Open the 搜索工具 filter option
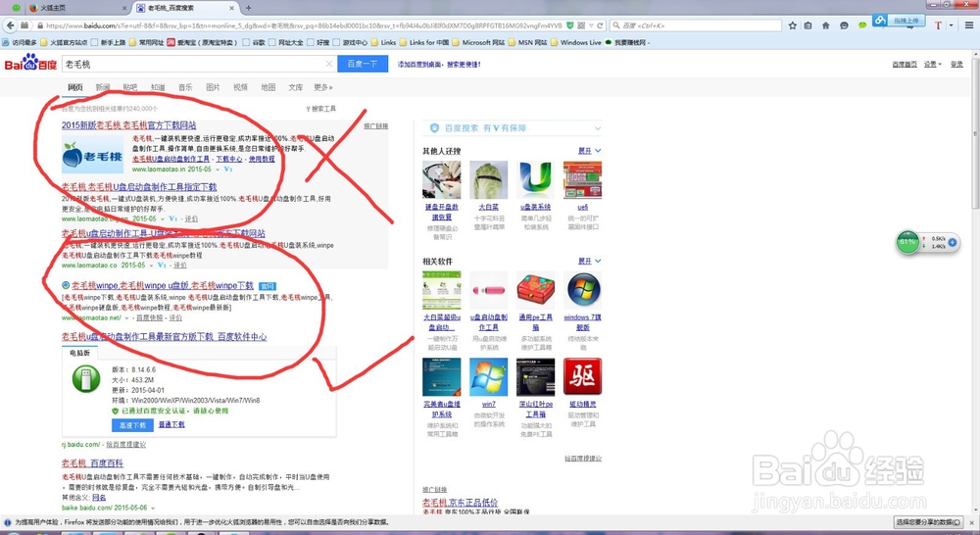The height and width of the screenshot is (535, 980). 321,109
